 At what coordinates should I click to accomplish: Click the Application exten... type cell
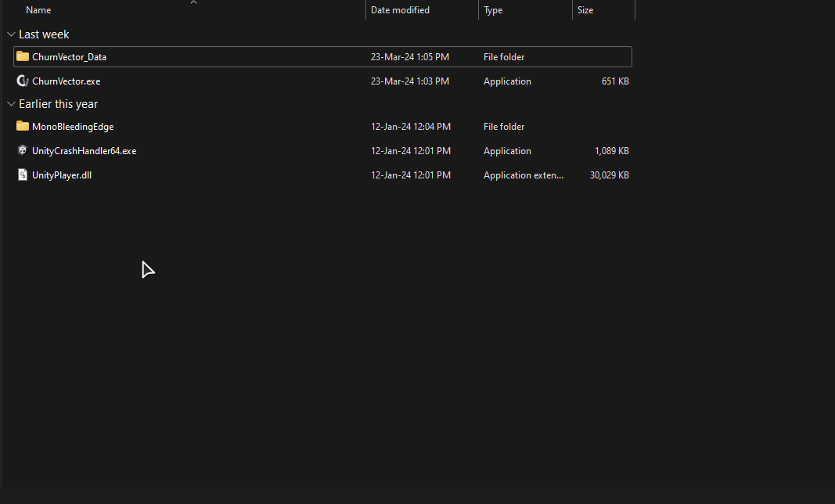click(524, 175)
